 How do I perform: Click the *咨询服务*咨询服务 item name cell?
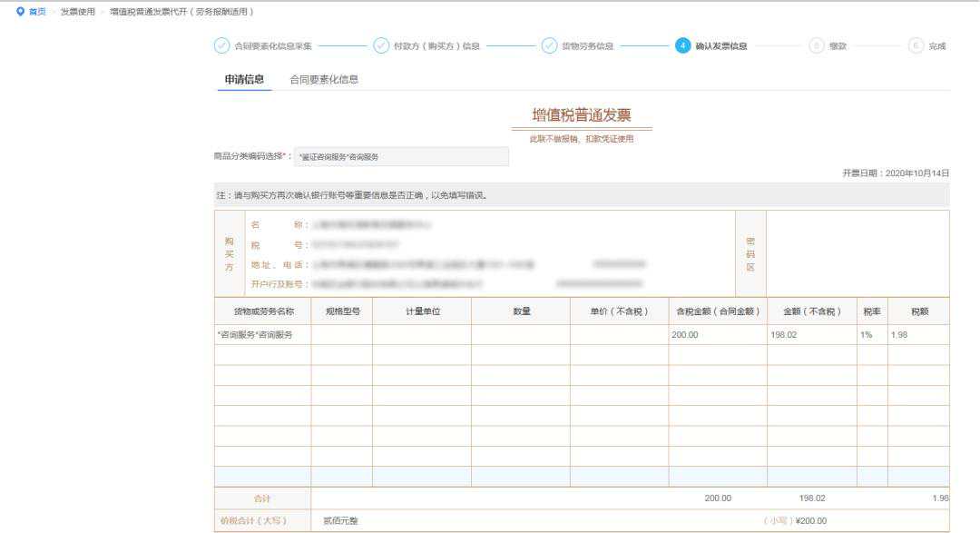(x=262, y=335)
